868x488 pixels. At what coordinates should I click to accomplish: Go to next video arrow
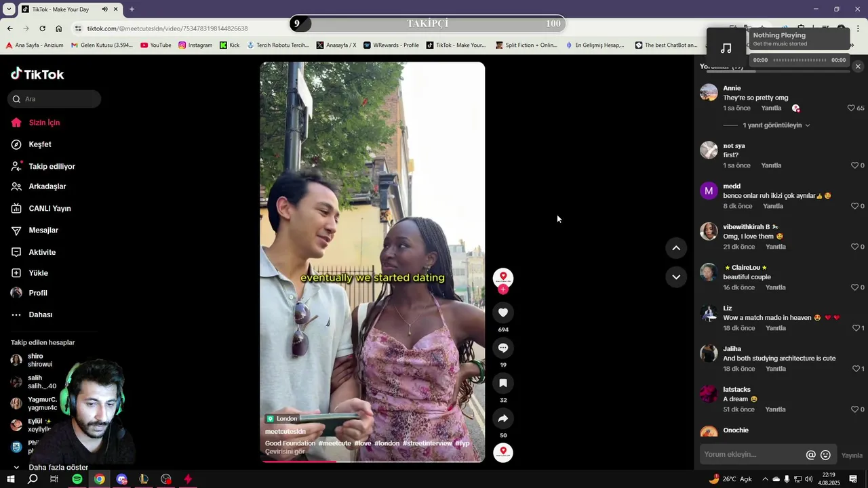(x=676, y=277)
